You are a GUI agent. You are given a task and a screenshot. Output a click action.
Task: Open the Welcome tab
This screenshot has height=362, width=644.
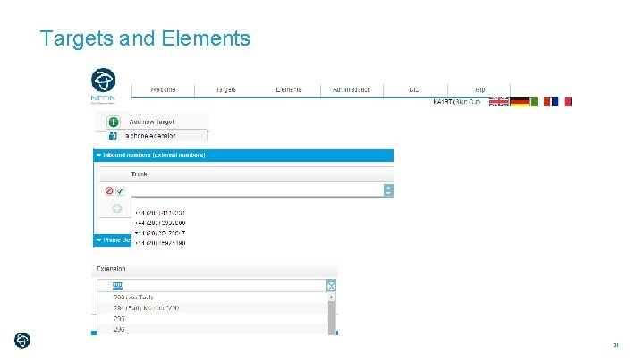pyautogui.click(x=163, y=90)
